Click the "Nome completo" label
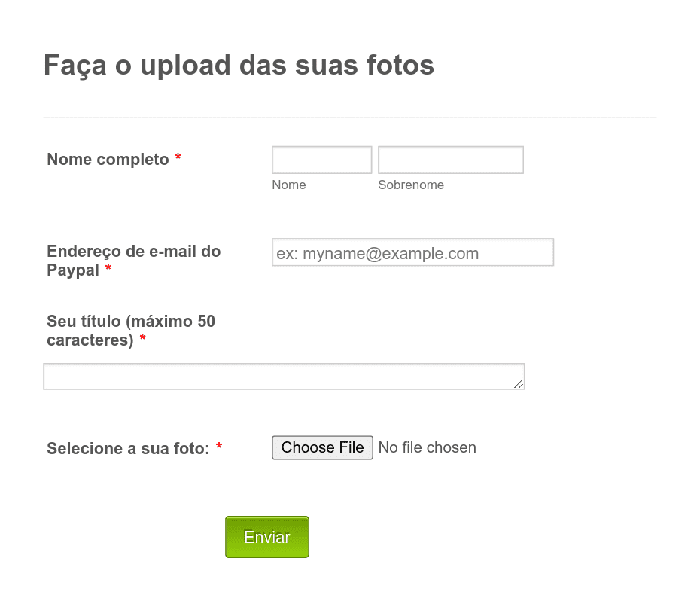Screen dimensions: 700x601 click(x=108, y=159)
